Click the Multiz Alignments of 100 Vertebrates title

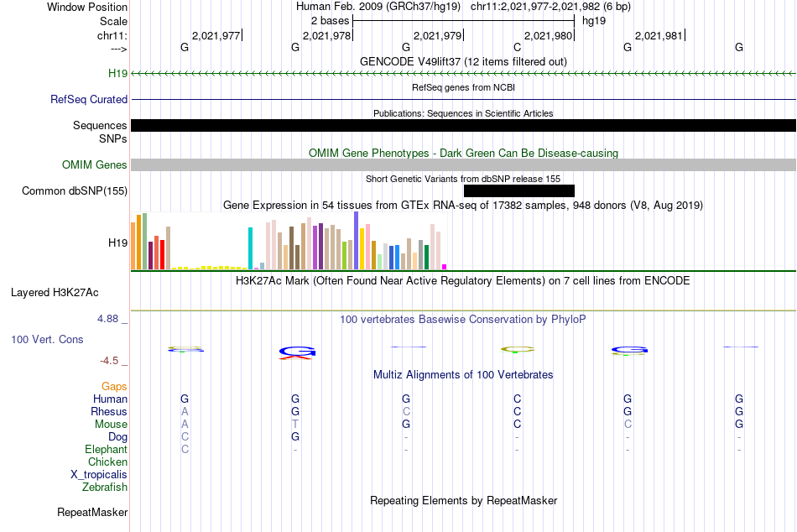tap(463, 375)
